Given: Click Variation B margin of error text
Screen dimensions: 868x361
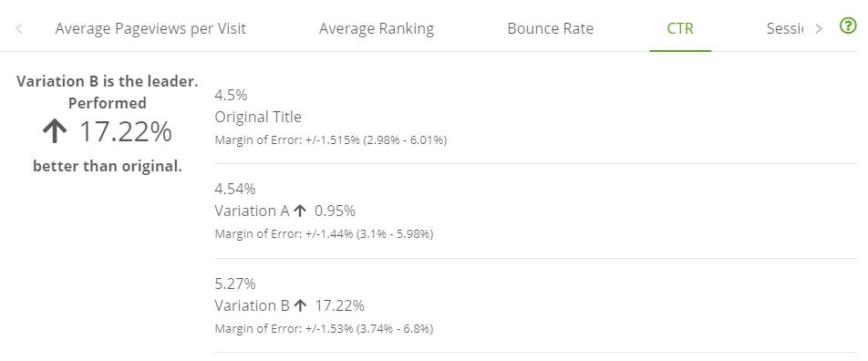Looking at the screenshot, I should pos(324,329).
